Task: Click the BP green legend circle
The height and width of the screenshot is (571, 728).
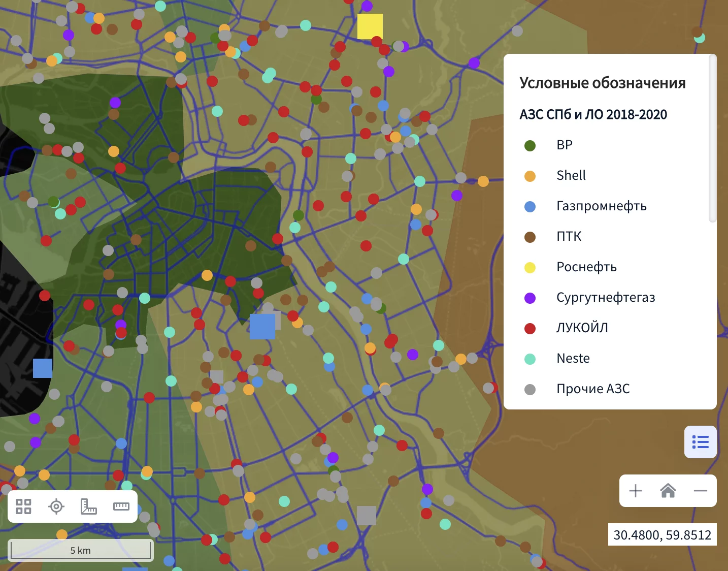Action: pyautogui.click(x=530, y=146)
